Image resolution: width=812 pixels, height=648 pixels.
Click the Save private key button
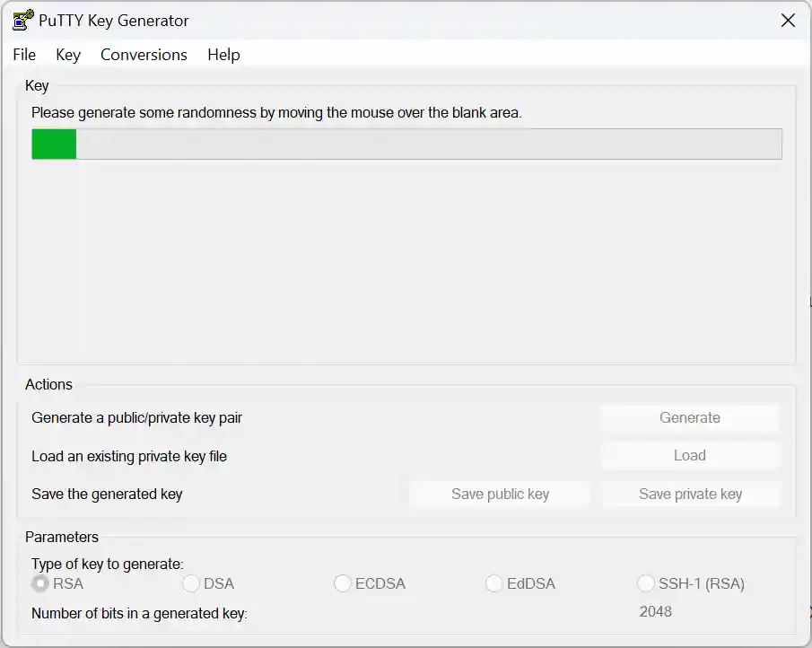coord(691,494)
